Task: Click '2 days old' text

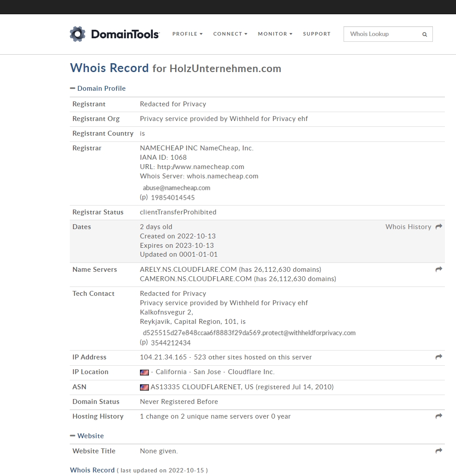Action: pyautogui.click(x=156, y=227)
